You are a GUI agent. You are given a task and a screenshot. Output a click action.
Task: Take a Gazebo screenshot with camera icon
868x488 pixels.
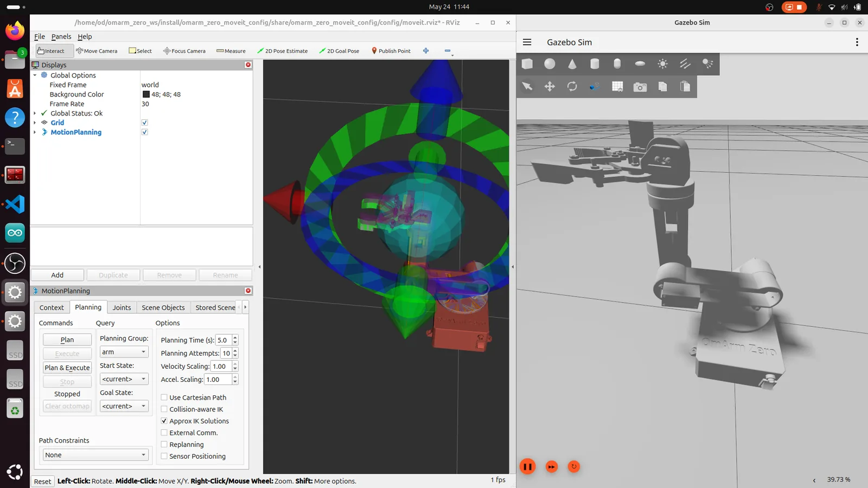[640, 87]
